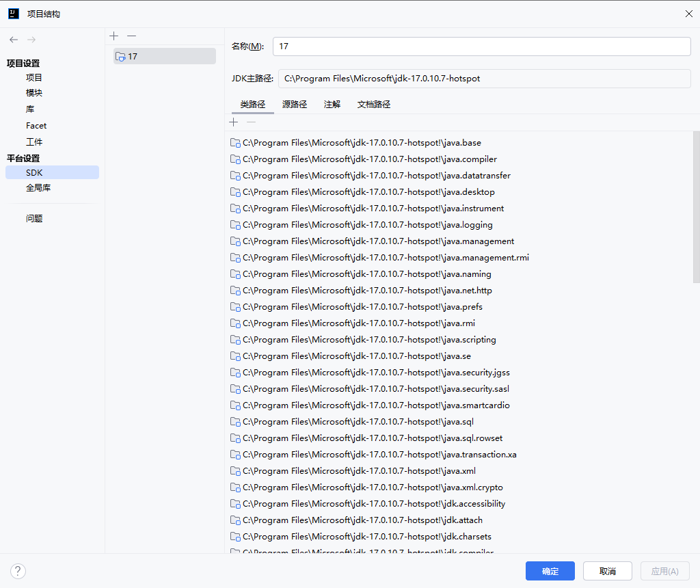700x588 pixels.
Task: Remove a classpath entry with the minus icon
Action: click(252, 122)
